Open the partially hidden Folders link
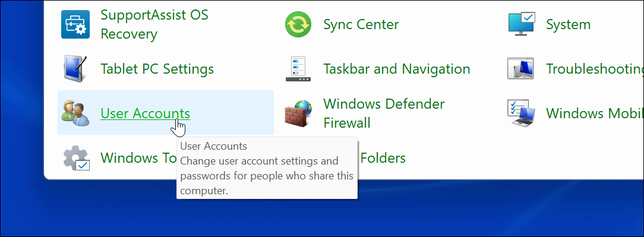 click(x=382, y=158)
